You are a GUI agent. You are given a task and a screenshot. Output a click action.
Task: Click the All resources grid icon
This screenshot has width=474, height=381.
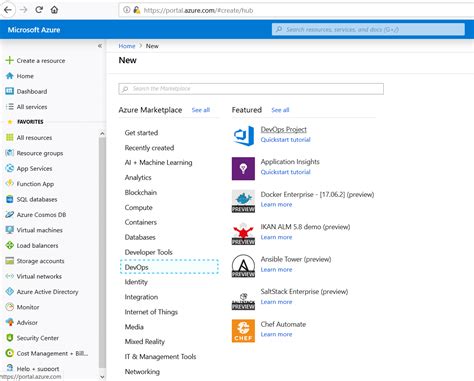[x=10, y=137]
